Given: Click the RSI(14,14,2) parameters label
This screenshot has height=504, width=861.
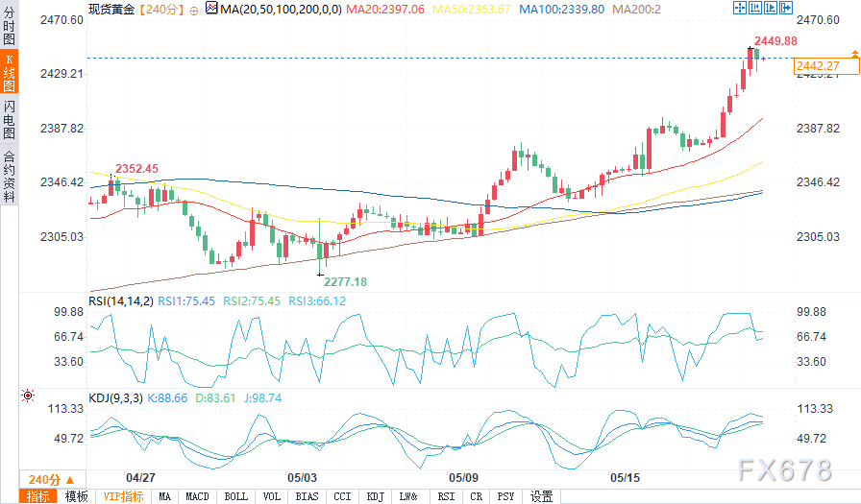Looking at the screenshot, I should [121, 301].
